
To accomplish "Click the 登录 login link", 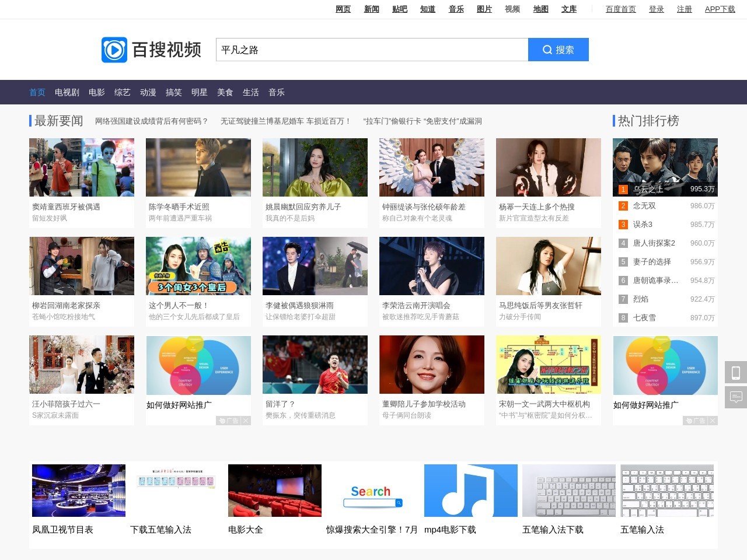I will click(657, 9).
